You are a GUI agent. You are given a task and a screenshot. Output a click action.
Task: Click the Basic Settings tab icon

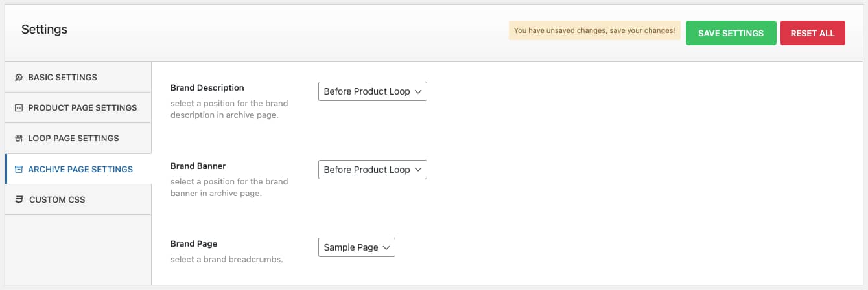[x=19, y=77]
